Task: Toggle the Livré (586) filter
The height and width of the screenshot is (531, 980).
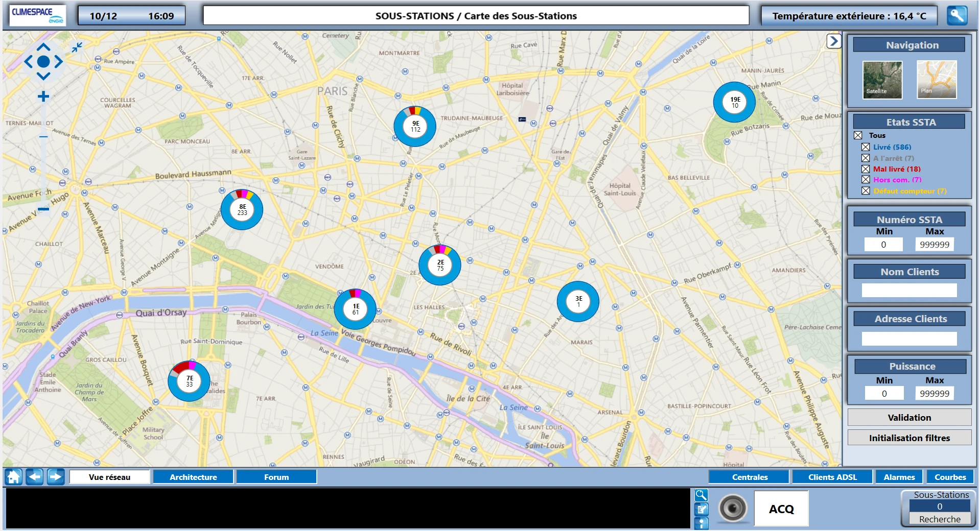Action: [x=865, y=147]
